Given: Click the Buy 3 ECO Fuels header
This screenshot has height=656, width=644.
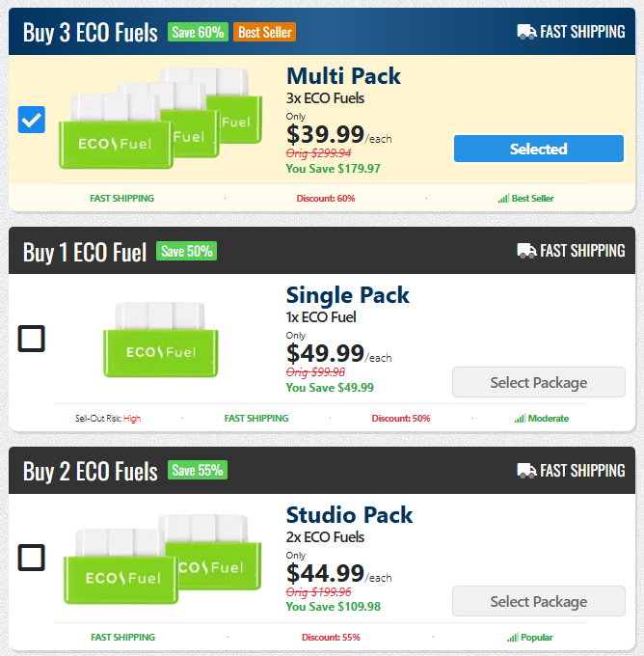Looking at the screenshot, I should point(90,34).
